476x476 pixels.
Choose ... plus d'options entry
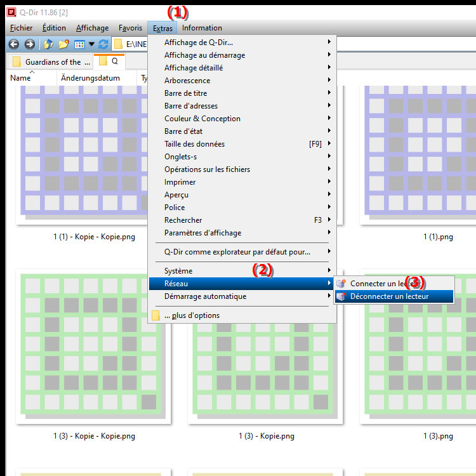242,315
